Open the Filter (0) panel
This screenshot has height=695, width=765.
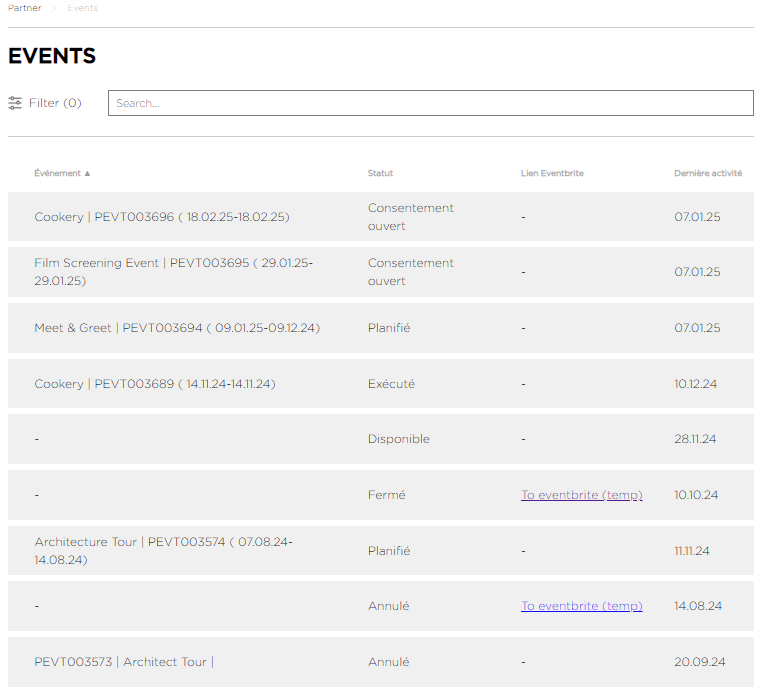tap(45, 103)
